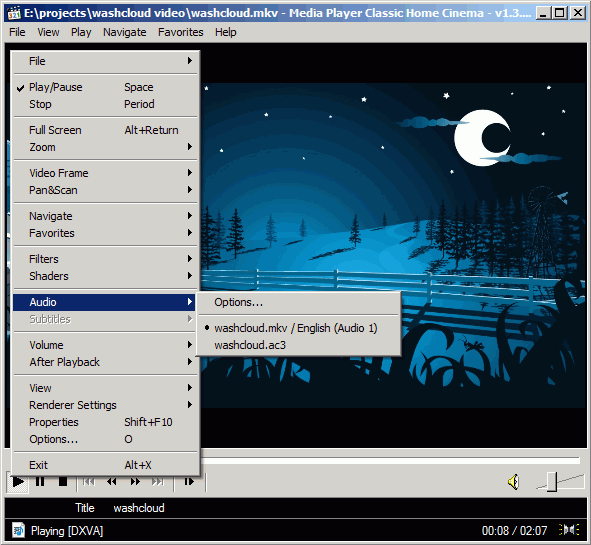Viewport: 591px width, 545px height.
Task: Expand the Zoom submenu
Action: [105, 147]
